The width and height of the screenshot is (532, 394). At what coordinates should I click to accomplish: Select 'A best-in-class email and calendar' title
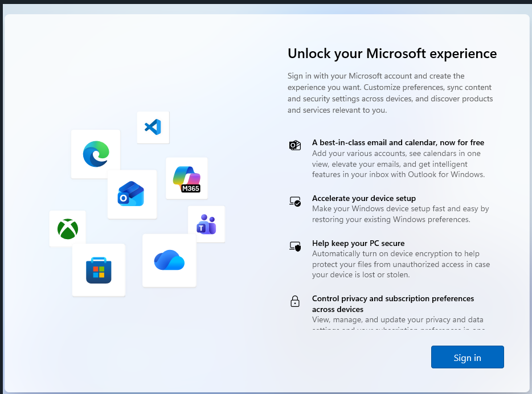pos(398,142)
